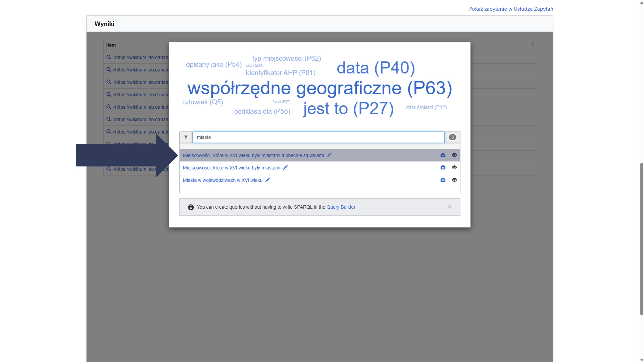Edit first query via pencil icon
This screenshot has height=362, width=644.
(x=329, y=155)
